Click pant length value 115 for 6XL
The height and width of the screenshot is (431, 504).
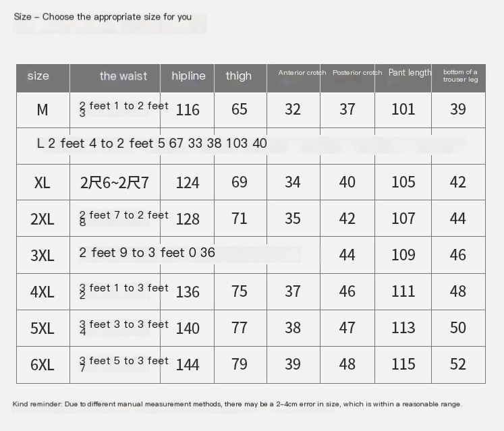403,365
